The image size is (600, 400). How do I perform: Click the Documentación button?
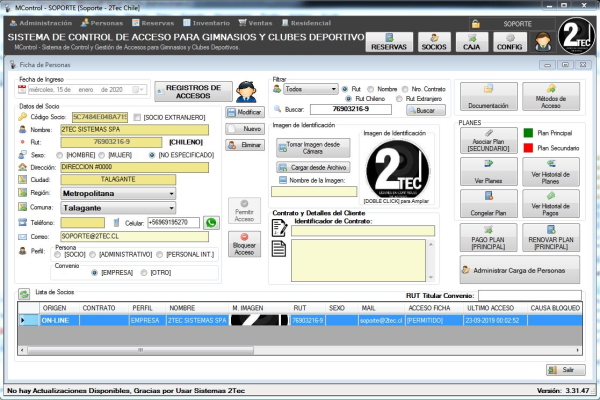[x=489, y=96]
